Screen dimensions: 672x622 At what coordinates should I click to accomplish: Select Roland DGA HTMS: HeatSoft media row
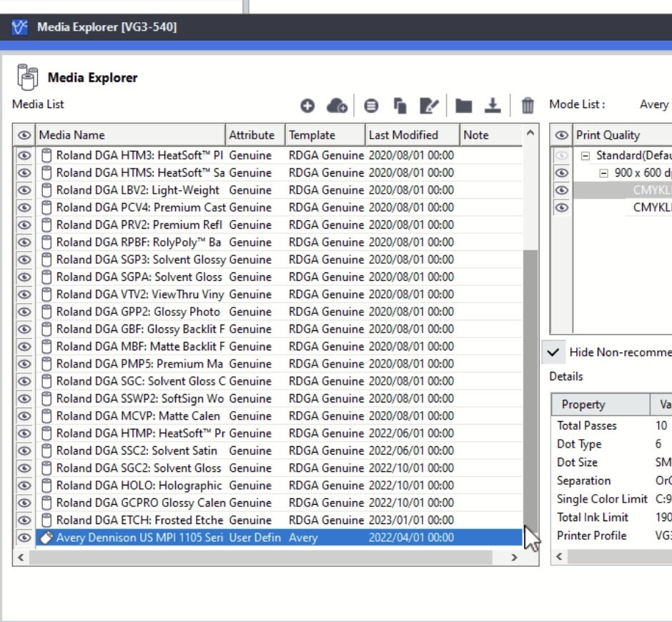[279, 173]
